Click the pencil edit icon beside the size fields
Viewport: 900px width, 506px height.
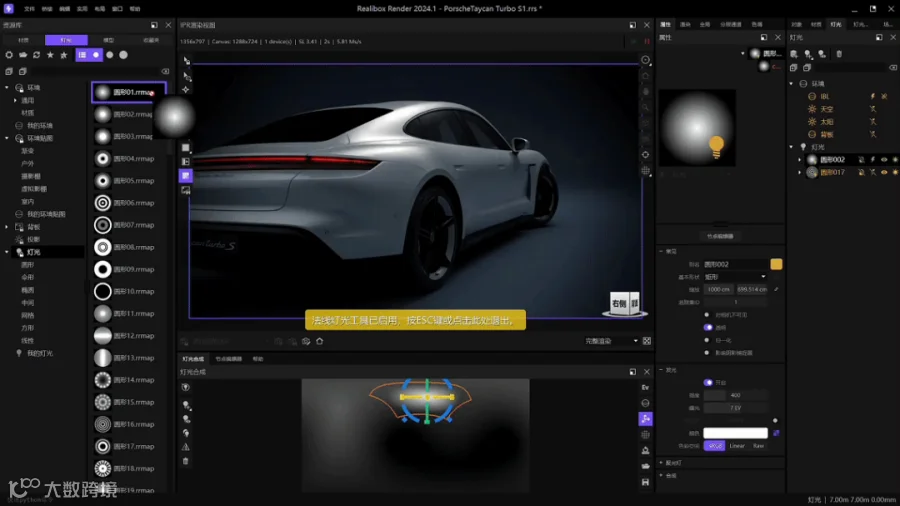click(777, 289)
